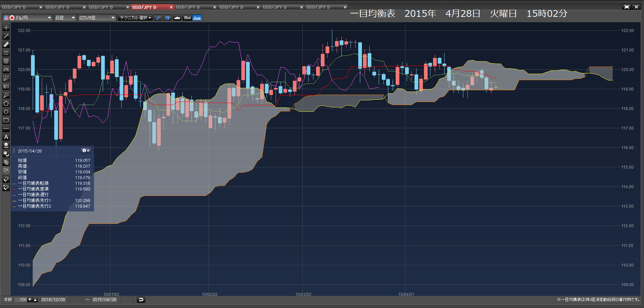The image size is (644, 308).
Task: Select the trend line drawing tool
Action: tap(6, 36)
